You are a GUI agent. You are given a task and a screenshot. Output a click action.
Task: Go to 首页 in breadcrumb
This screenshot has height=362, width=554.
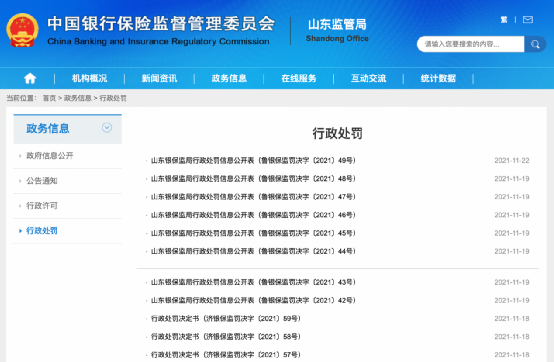coord(49,98)
